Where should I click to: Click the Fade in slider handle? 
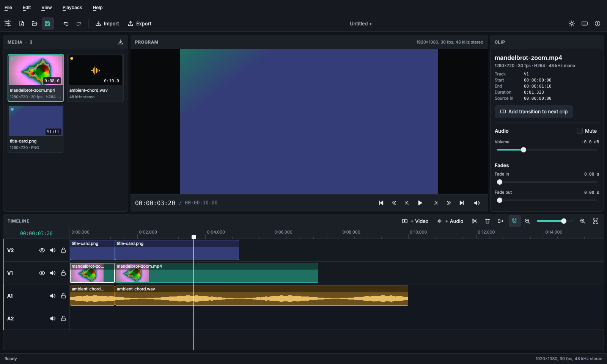[x=500, y=182]
